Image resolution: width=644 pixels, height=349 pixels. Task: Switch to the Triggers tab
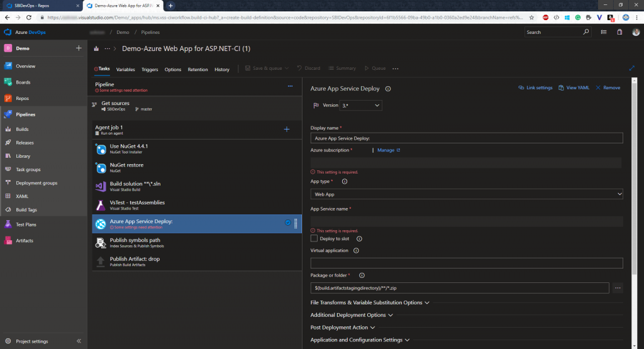150,69
